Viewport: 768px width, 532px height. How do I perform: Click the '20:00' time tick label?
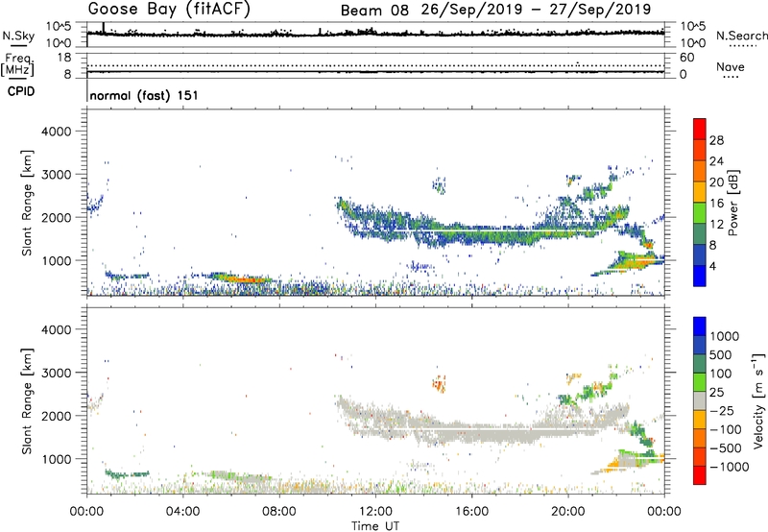pos(567,512)
